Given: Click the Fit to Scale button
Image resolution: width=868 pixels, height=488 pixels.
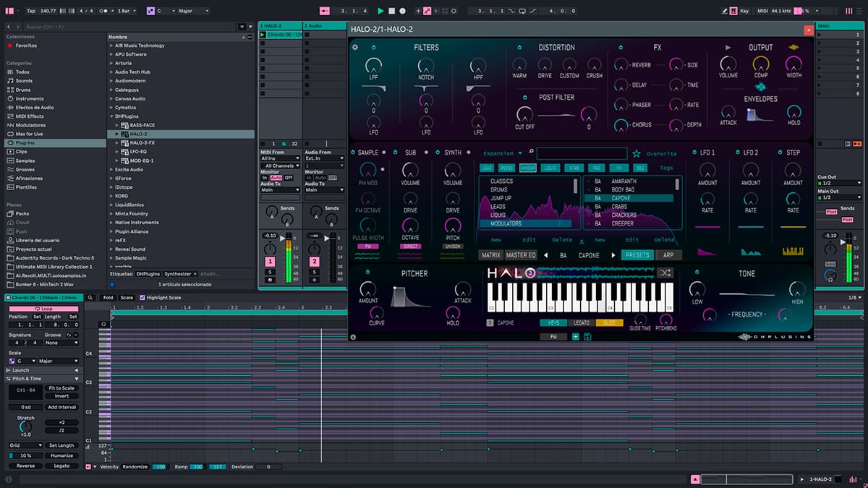Looking at the screenshot, I should (x=61, y=388).
